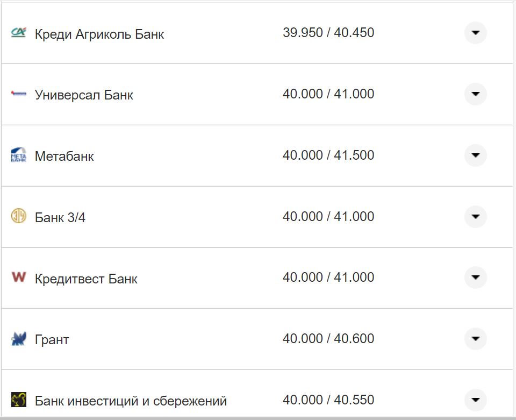Expand the Универсал Банк details arrow
The height and width of the screenshot is (420, 516).
tap(475, 94)
